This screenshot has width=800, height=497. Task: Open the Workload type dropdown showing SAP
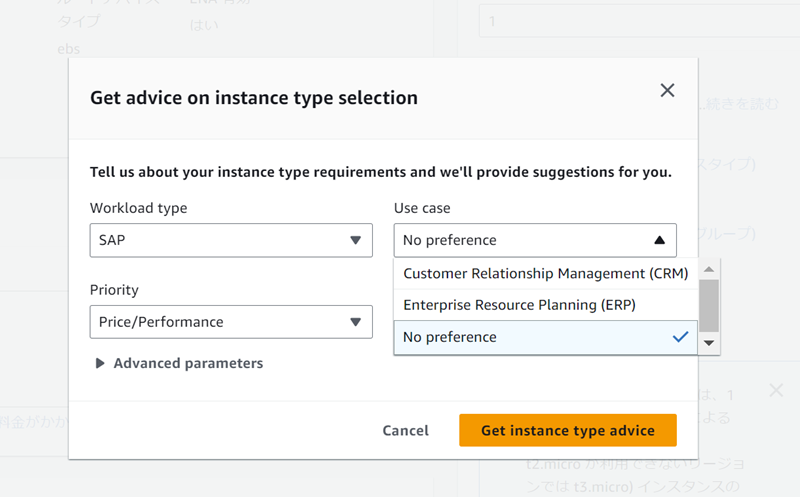click(x=231, y=240)
